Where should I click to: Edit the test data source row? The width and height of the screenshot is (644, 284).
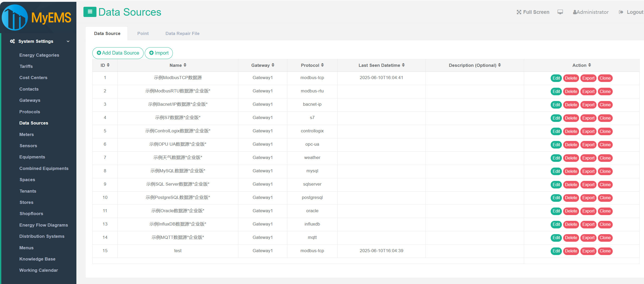(556, 251)
